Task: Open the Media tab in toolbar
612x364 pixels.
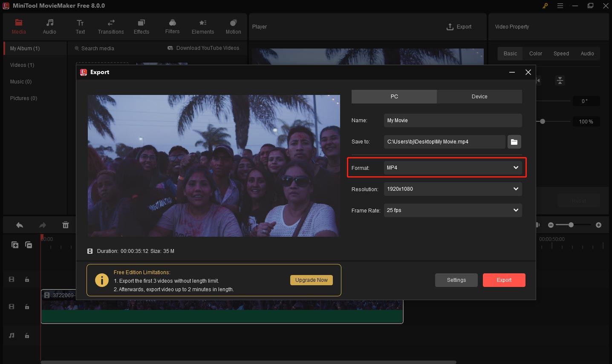Action: (19, 26)
